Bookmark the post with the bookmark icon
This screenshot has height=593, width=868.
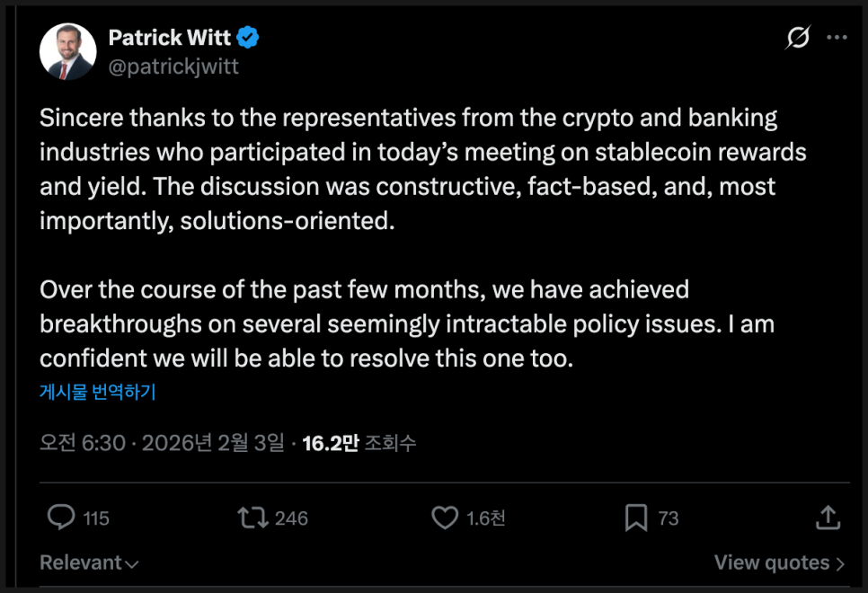tap(636, 518)
